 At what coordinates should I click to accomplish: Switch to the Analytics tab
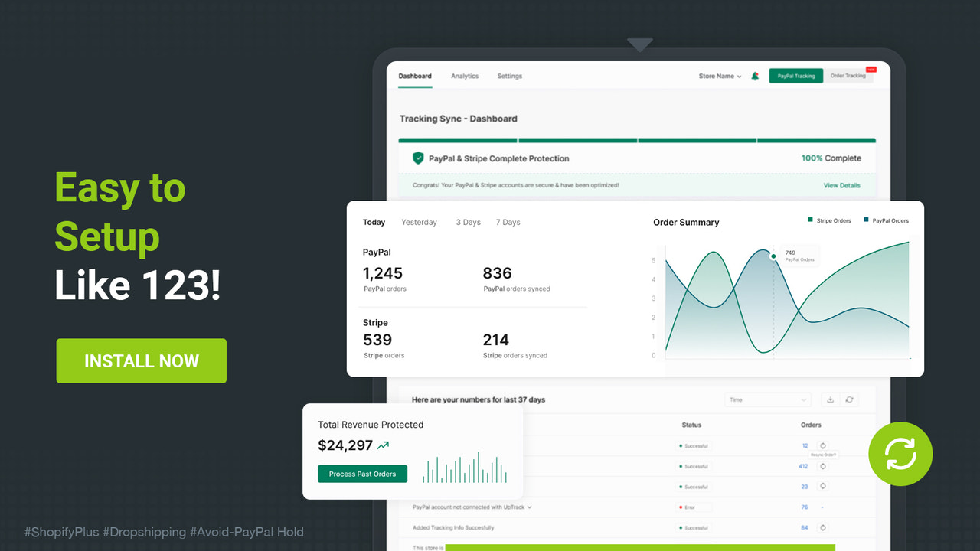coord(465,76)
